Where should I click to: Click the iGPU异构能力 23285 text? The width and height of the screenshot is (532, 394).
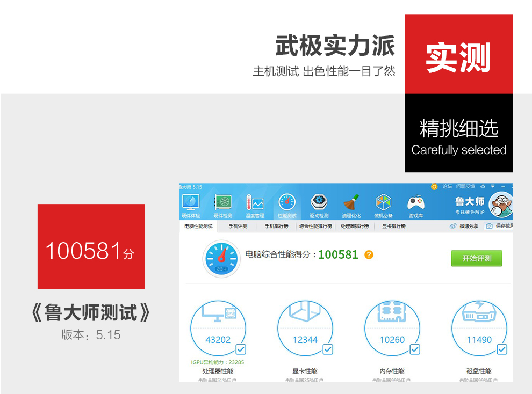pos(218,362)
